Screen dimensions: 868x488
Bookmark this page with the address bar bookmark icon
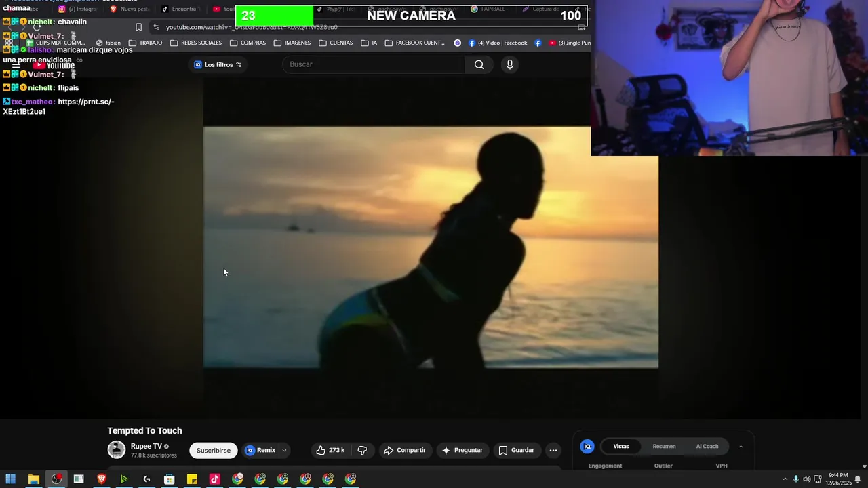pos(138,27)
